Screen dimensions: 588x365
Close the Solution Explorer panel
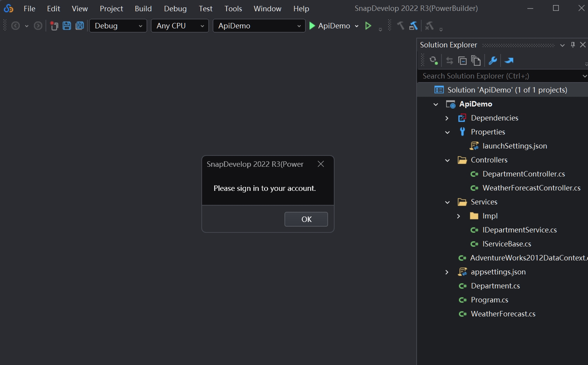583,45
